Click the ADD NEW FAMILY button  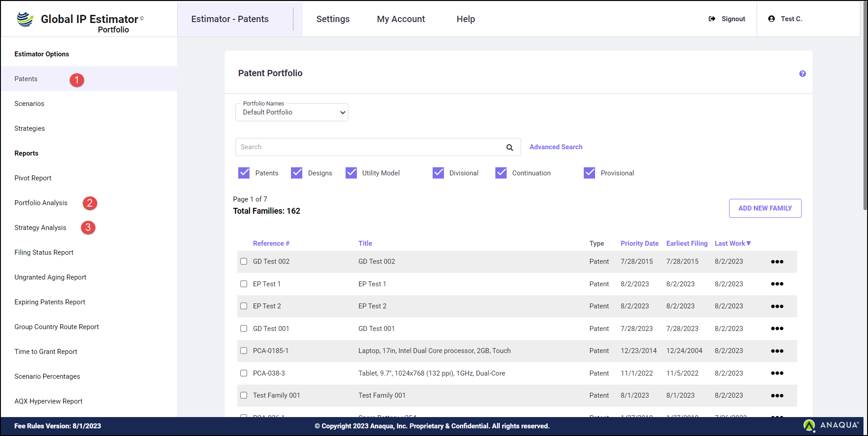point(765,208)
